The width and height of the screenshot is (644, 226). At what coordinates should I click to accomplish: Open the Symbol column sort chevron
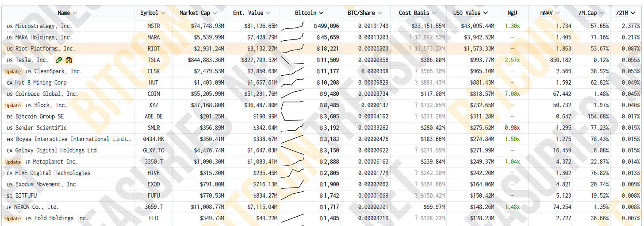pyautogui.click(x=163, y=13)
